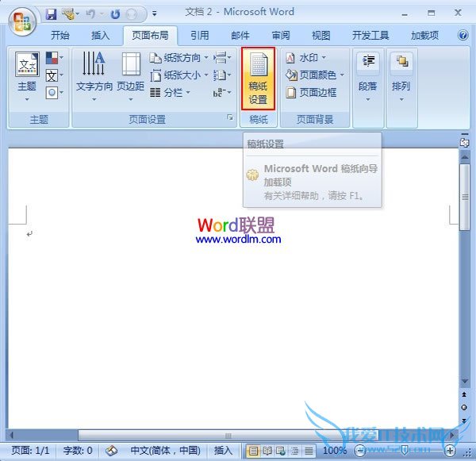The height and width of the screenshot is (461, 476).
Task: Switch to Review (审阅) tab
Action: click(x=281, y=35)
